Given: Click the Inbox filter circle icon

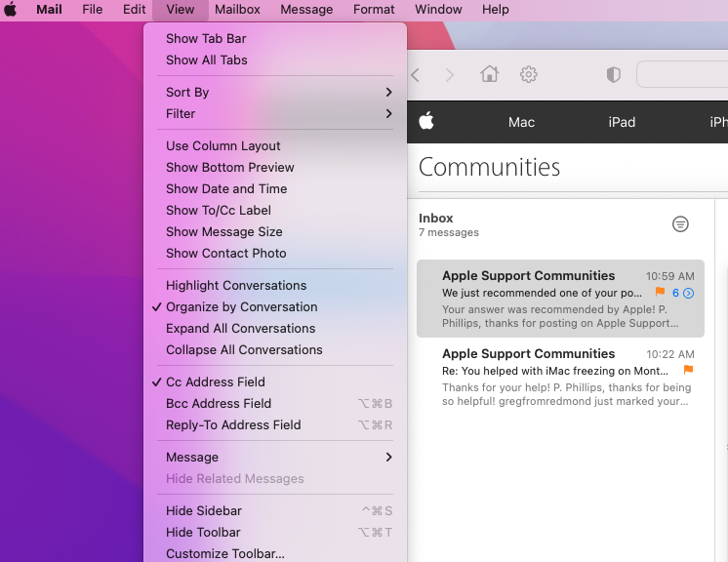Looking at the screenshot, I should (680, 224).
